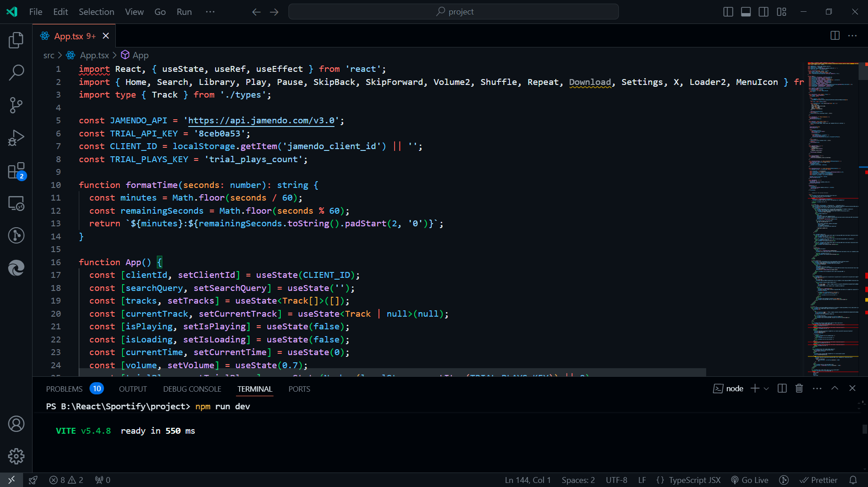
Task: Select the App.tsx editor tab
Action: (74, 36)
